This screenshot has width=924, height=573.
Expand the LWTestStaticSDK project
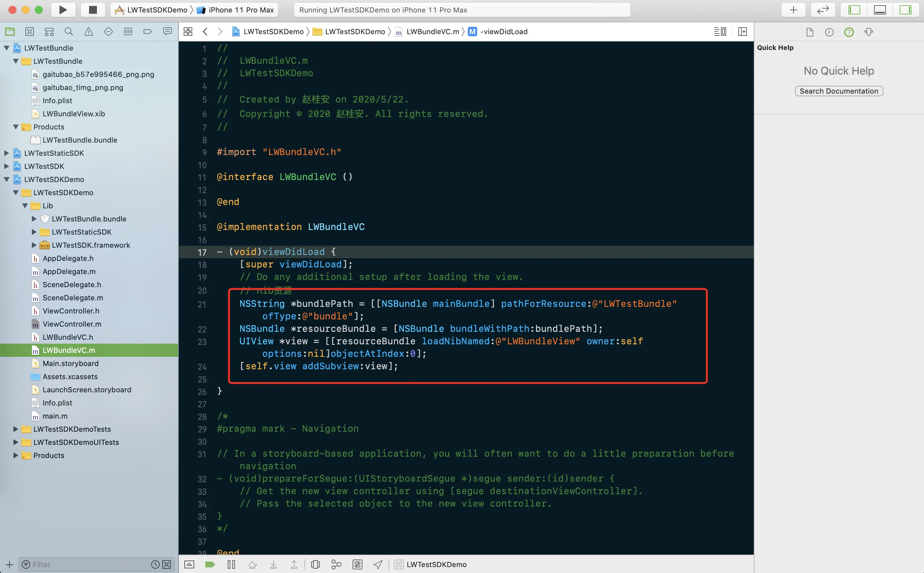point(7,153)
